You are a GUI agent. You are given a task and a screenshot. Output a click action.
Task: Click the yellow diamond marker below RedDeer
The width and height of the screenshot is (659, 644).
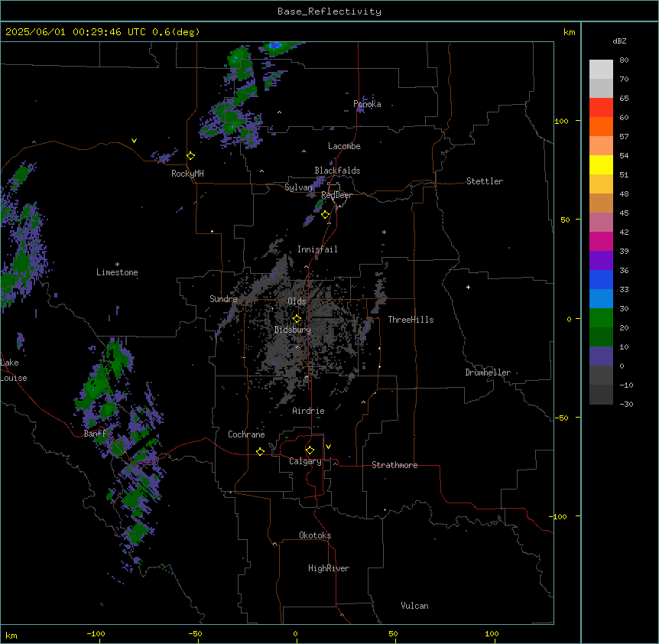(326, 215)
